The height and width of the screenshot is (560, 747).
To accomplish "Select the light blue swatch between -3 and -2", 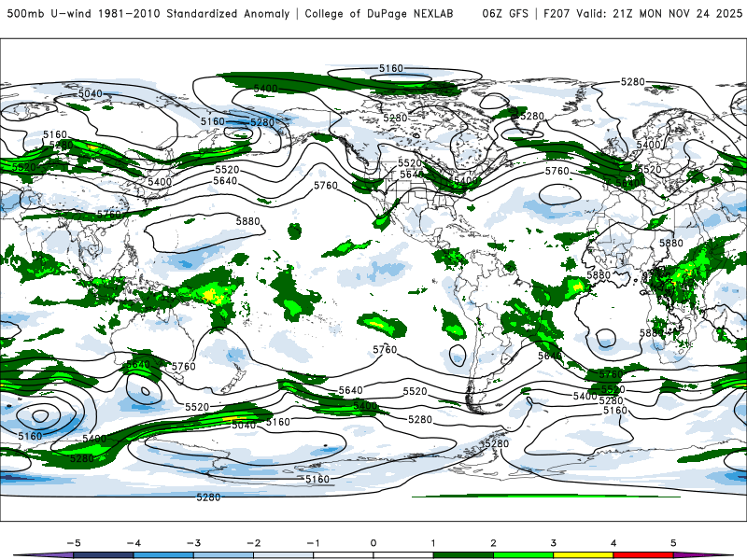I will click(223, 555).
